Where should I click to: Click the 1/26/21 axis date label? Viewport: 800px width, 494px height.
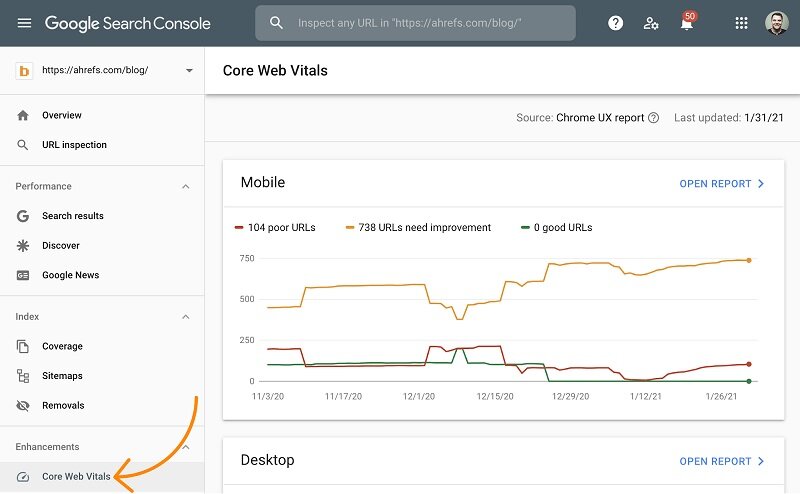click(x=721, y=397)
